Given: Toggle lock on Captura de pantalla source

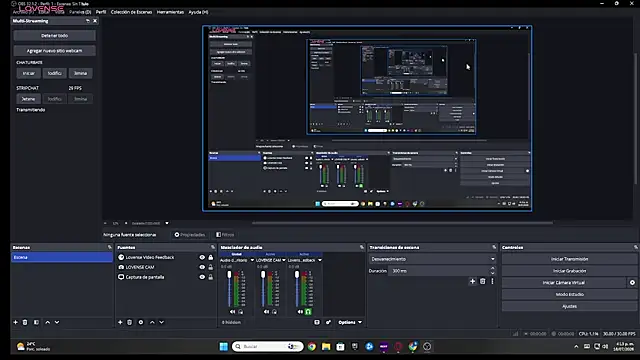Looking at the screenshot, I should [211, 277].
